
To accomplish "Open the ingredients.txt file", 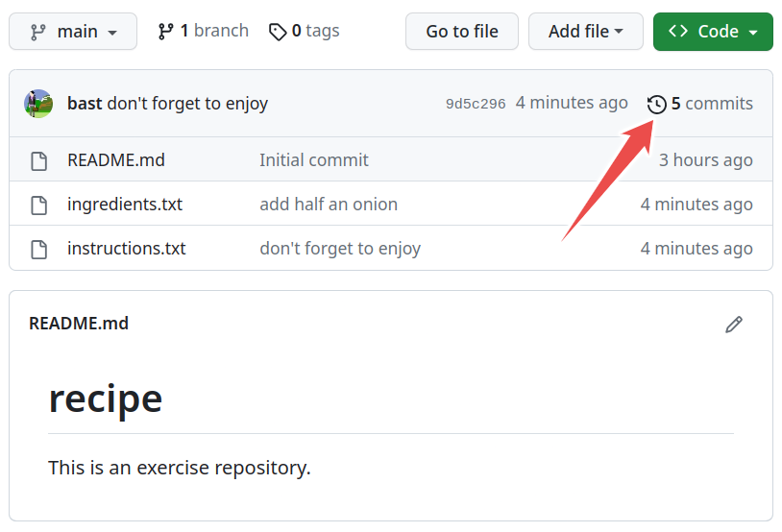I will pos(125,205).
